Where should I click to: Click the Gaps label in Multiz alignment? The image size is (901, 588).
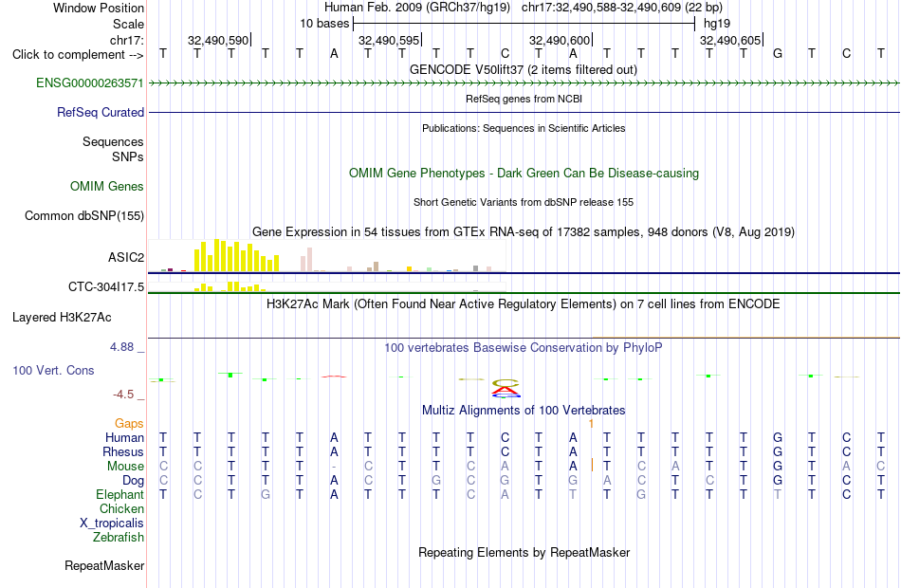click(x=129, y=424)
